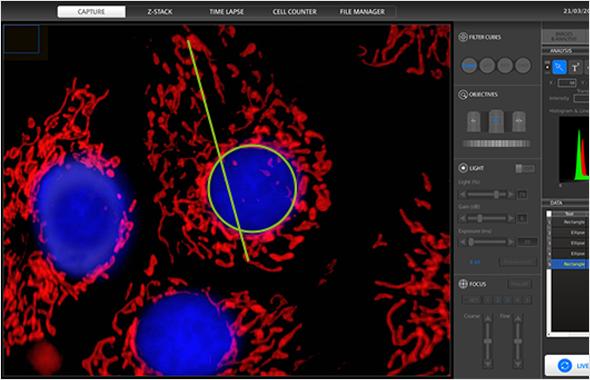The width and height of the screenshot is (590, 380).
Task: Open the Z-STACK tab
Action: [160, 12]
